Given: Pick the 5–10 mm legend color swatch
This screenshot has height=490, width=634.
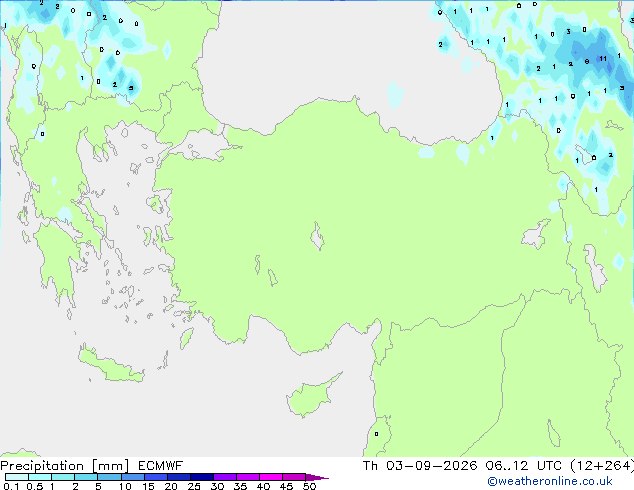Looking at the screenshot, I should click(x=109, y=477).
